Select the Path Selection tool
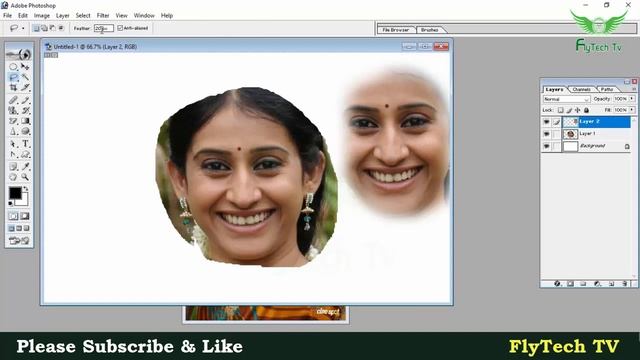 (x=13, y=144)
